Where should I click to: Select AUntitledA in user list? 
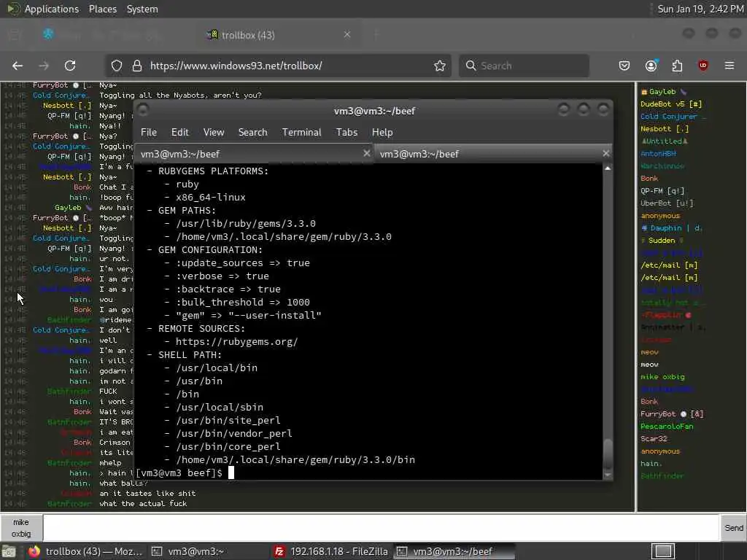tap(664, 141)
